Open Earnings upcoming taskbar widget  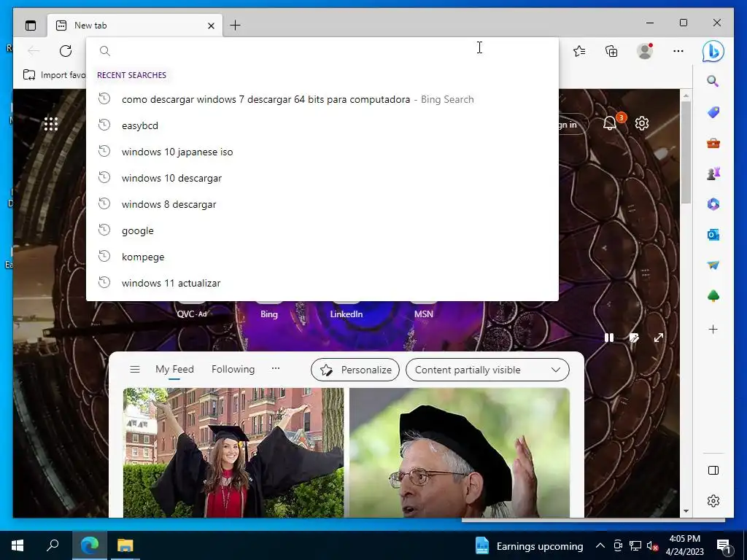[x=529, y=546]
